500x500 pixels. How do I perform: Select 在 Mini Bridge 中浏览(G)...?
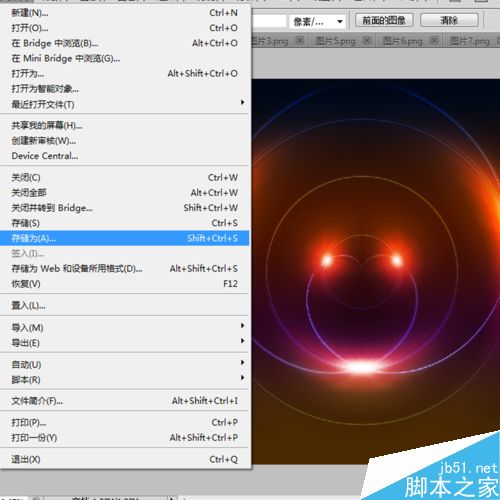(125, 59)
